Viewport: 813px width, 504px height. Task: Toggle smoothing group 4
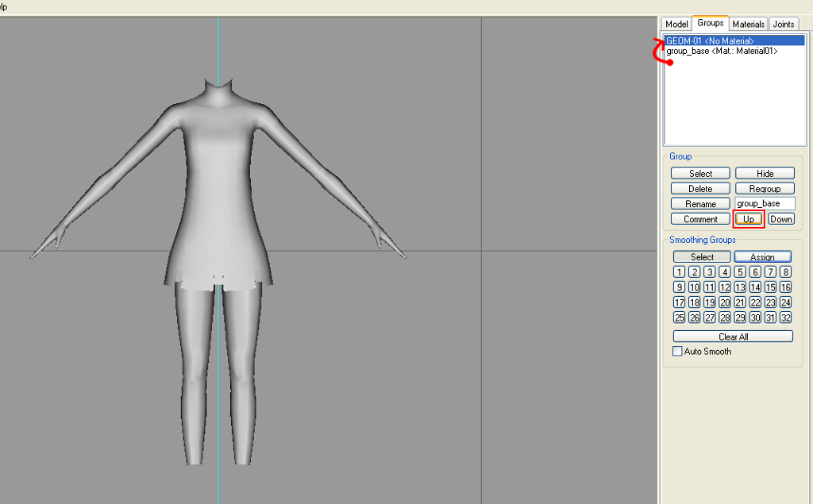point(725,271)
